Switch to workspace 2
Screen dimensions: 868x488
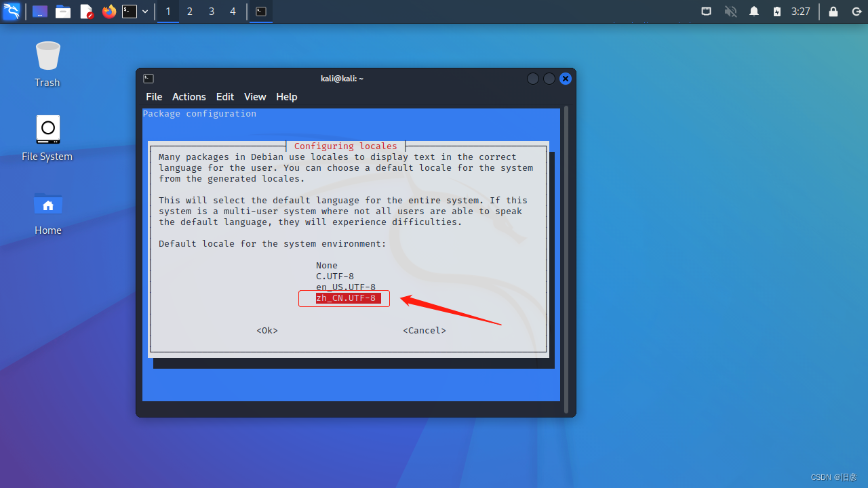(190, 12)
